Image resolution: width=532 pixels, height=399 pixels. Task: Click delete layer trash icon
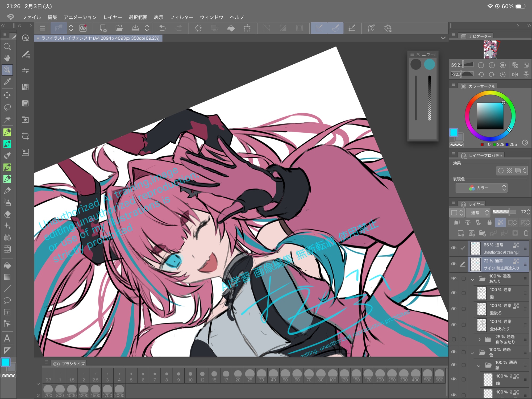click(x=526, y=233)
